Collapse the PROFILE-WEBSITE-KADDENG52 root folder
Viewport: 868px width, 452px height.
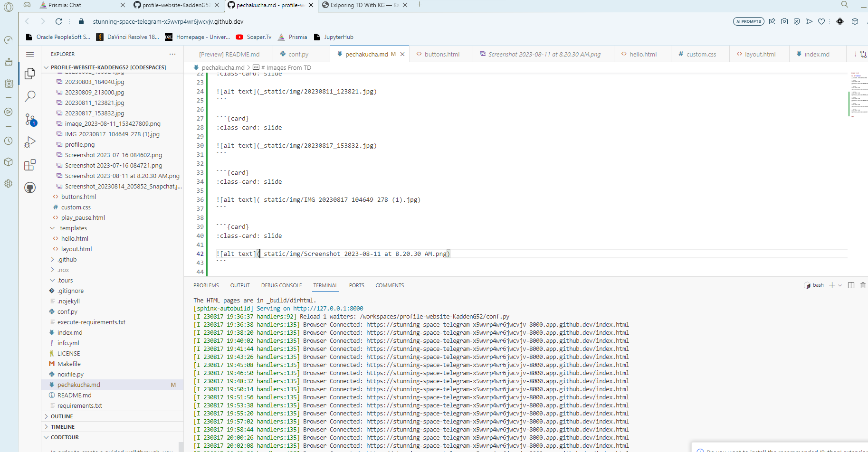pyautogui.click(x=108, y=67)
